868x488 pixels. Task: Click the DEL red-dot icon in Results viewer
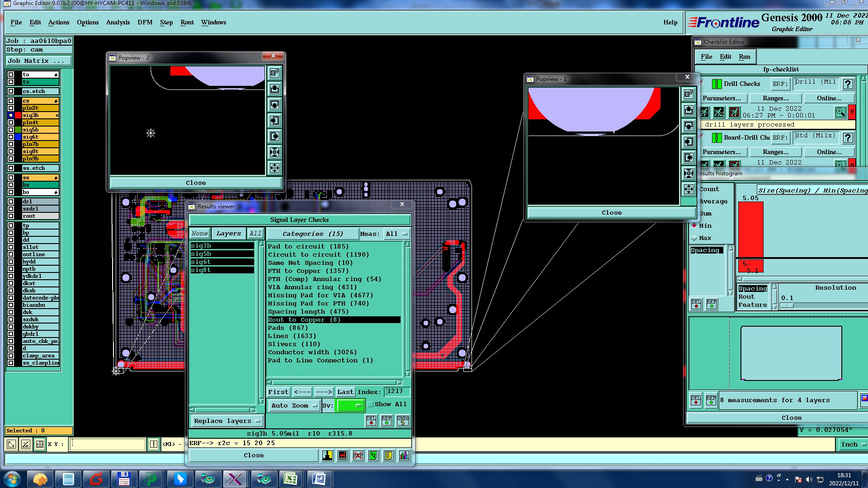371,421
